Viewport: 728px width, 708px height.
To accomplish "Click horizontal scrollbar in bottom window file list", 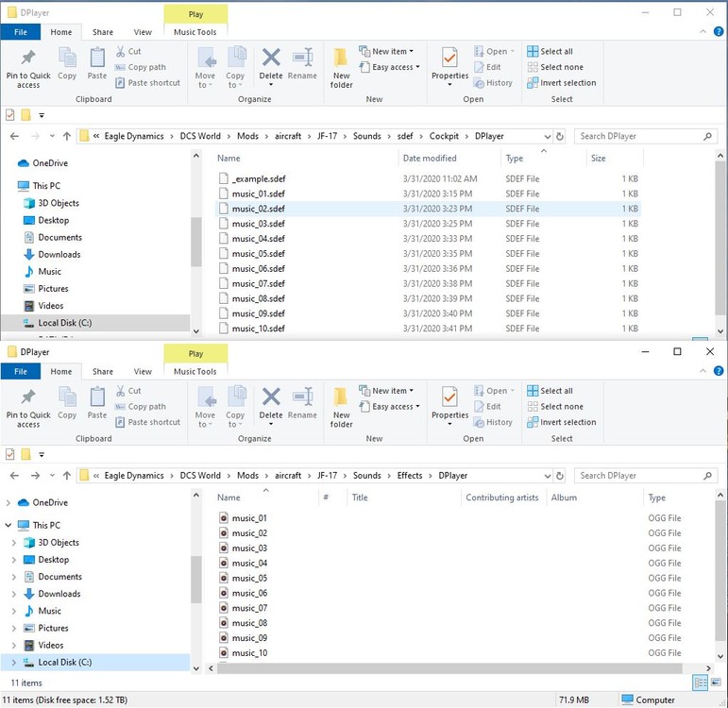I will coord(449,668).
